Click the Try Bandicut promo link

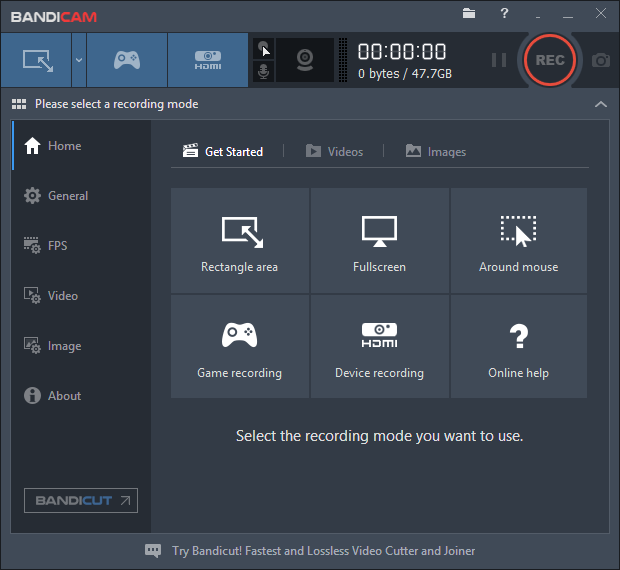pos(323,551)
